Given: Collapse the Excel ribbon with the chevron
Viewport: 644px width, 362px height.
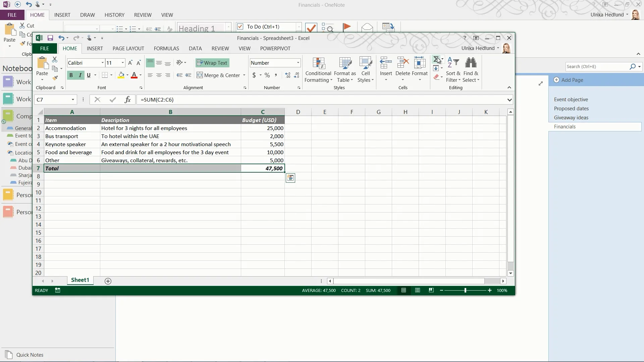Looking at the screenshot, I should pos(509,87).
